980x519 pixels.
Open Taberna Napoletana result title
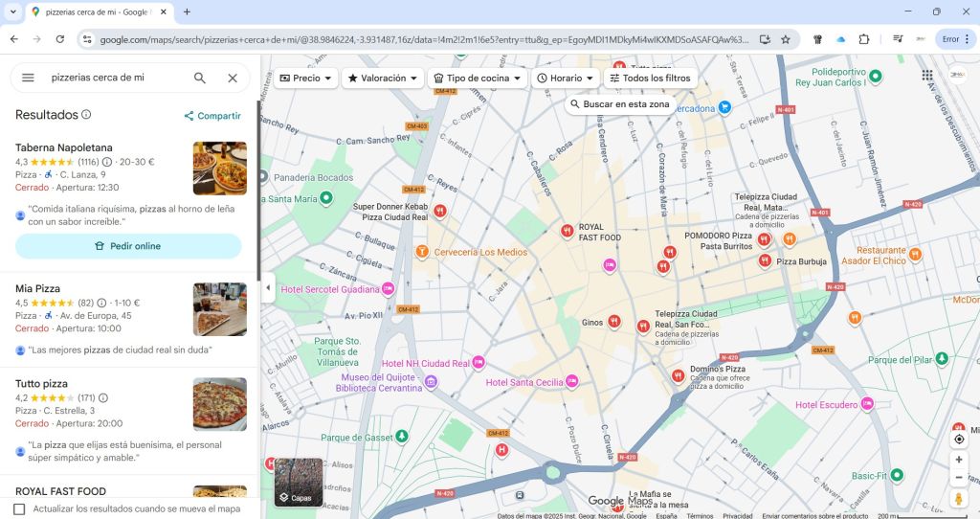pos(64,147)
